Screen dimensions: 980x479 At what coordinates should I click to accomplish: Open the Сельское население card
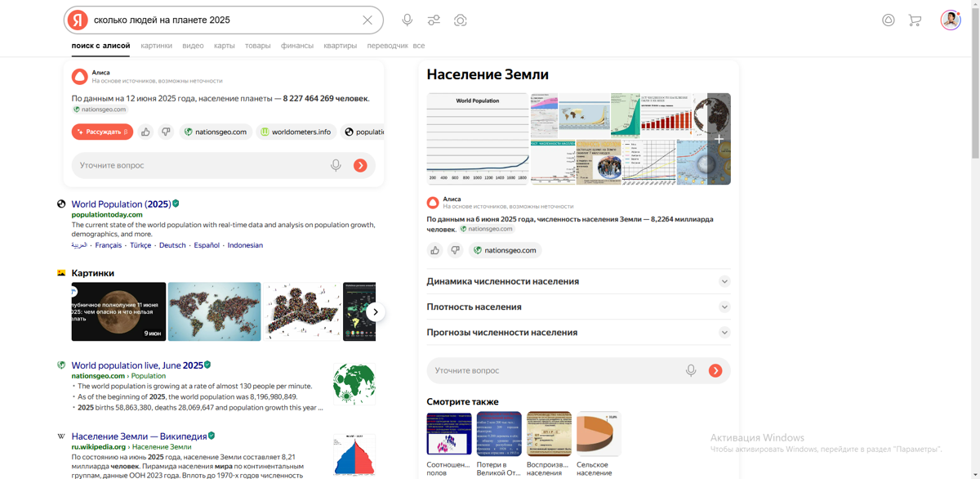pyautogui.click(x=599, y=445)
